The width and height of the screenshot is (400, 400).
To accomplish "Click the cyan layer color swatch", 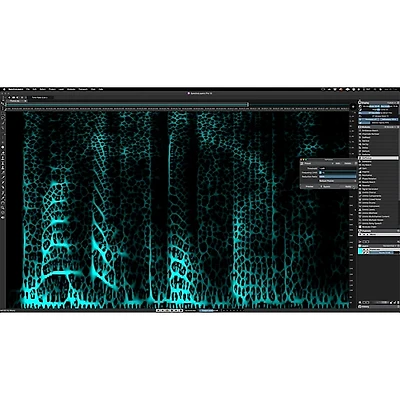I will click(x=360, y=251).
